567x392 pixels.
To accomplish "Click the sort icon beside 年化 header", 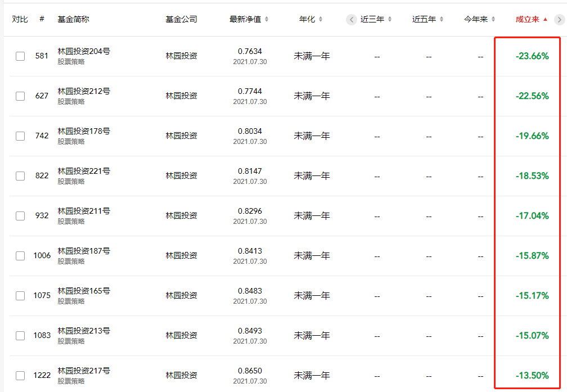I will click(322, 19).
